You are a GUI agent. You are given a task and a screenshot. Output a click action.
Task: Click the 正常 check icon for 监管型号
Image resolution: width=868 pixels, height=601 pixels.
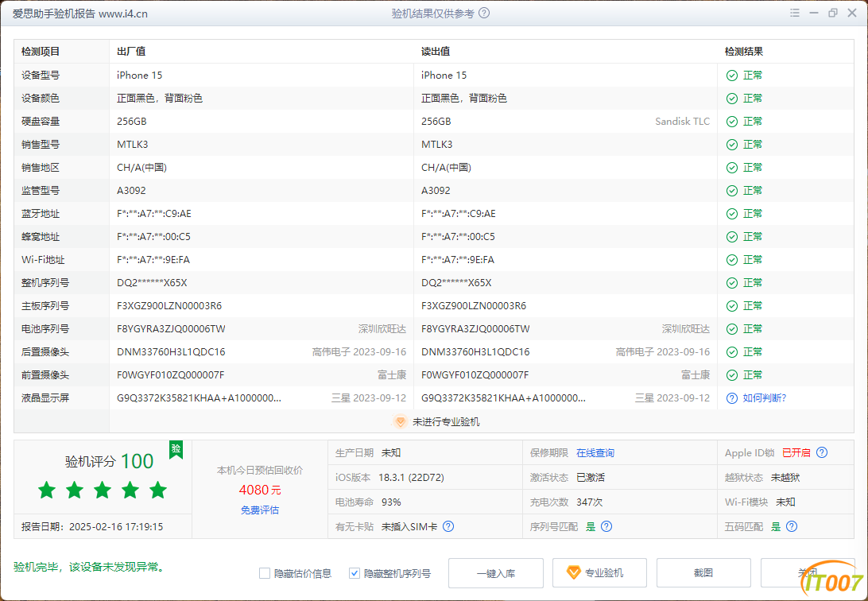click(732, 191)
